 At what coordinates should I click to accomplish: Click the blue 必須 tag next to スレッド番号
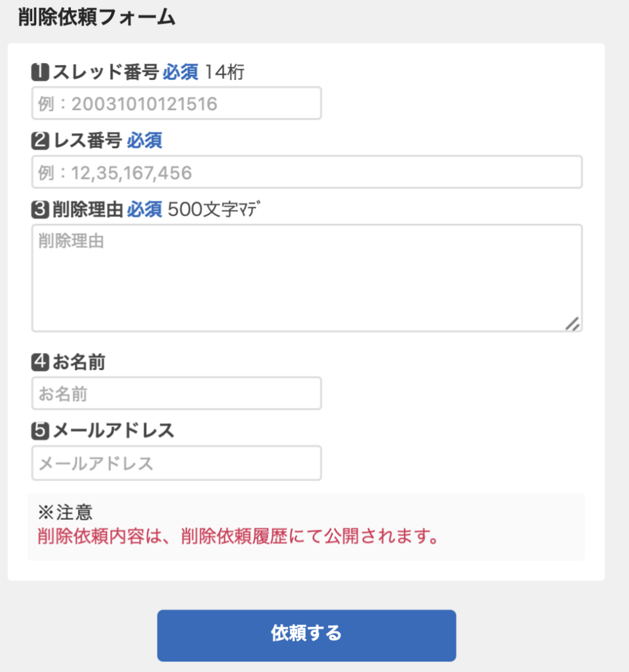point(180,72)
